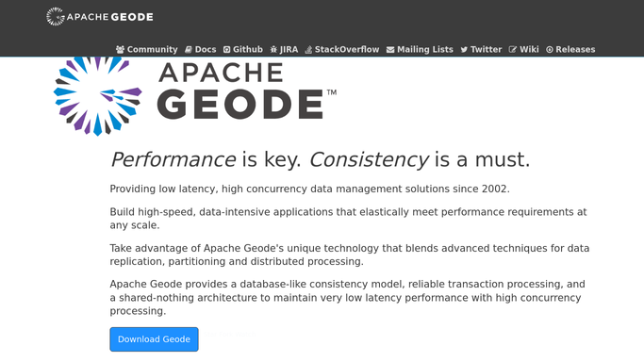Go to the Github link text
The image size is (644, 362).
248,50
